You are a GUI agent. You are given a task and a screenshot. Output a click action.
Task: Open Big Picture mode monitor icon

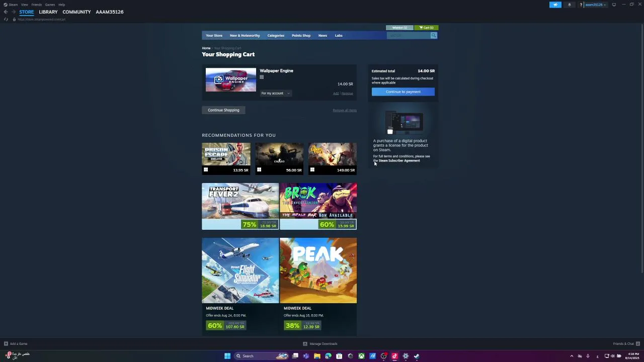point(614,5)
